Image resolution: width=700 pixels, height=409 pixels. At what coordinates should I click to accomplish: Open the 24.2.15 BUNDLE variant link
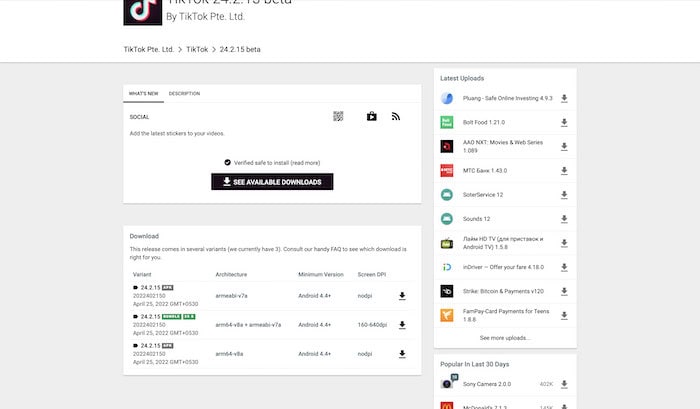tap(150, 317)
